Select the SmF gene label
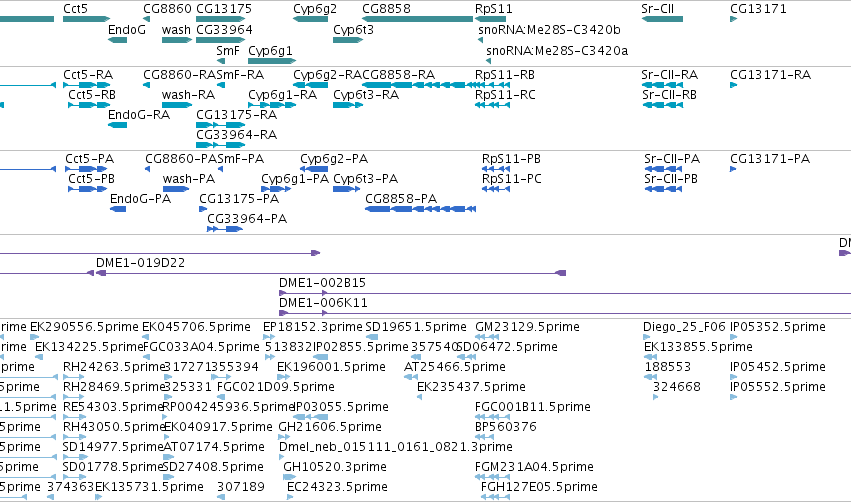This screenshot has height=502, width=851. point(227,50)
